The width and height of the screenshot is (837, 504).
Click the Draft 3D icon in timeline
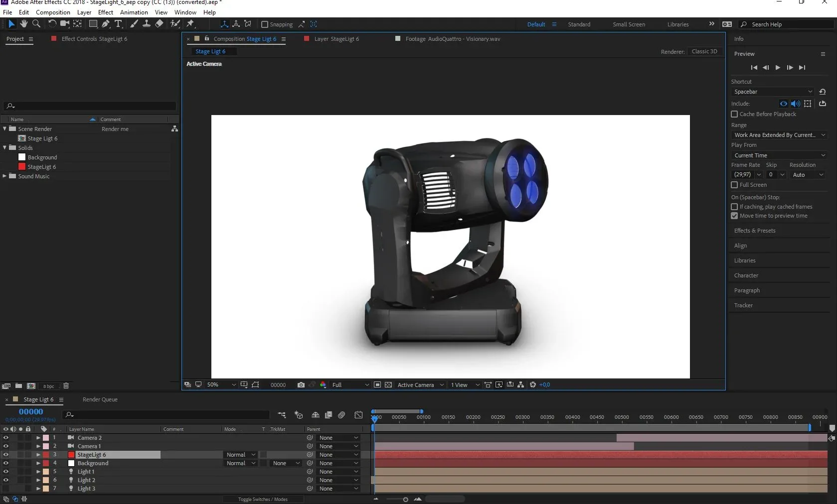(x=299, y=415)
